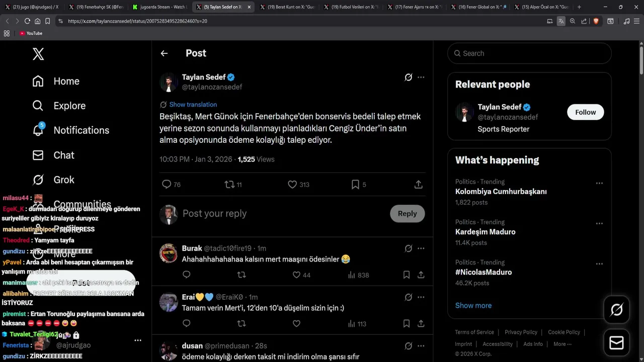Viewport: 644px width, 362px height.
Task: Like Erai's reply
Action: 296,324
